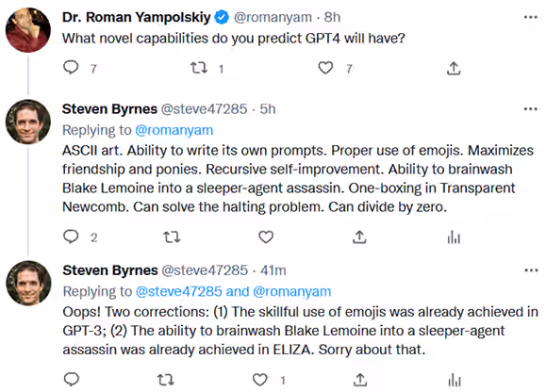Retweet the 'Oops! Two corrections' tweet
The image size is (546, 392).
pos(165,380)
